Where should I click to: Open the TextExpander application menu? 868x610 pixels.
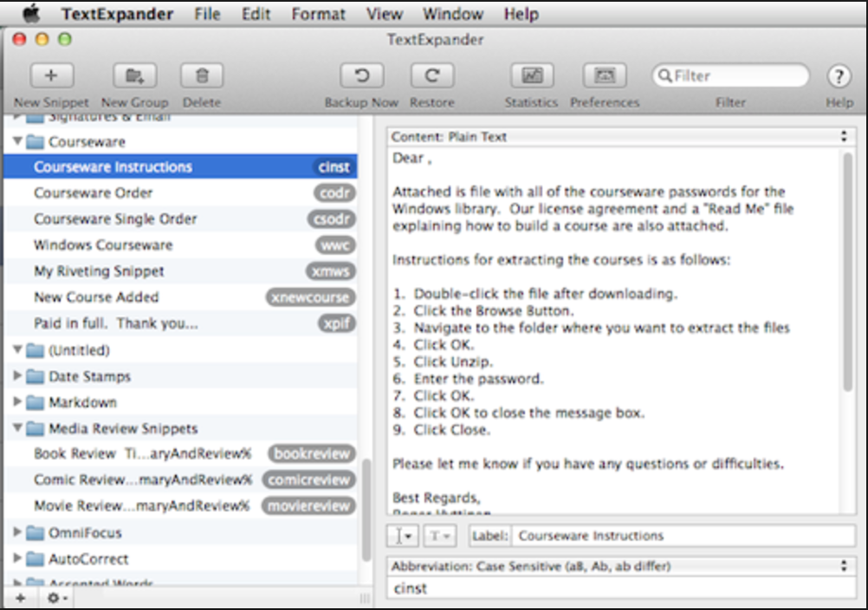click(x=117, y=14)
